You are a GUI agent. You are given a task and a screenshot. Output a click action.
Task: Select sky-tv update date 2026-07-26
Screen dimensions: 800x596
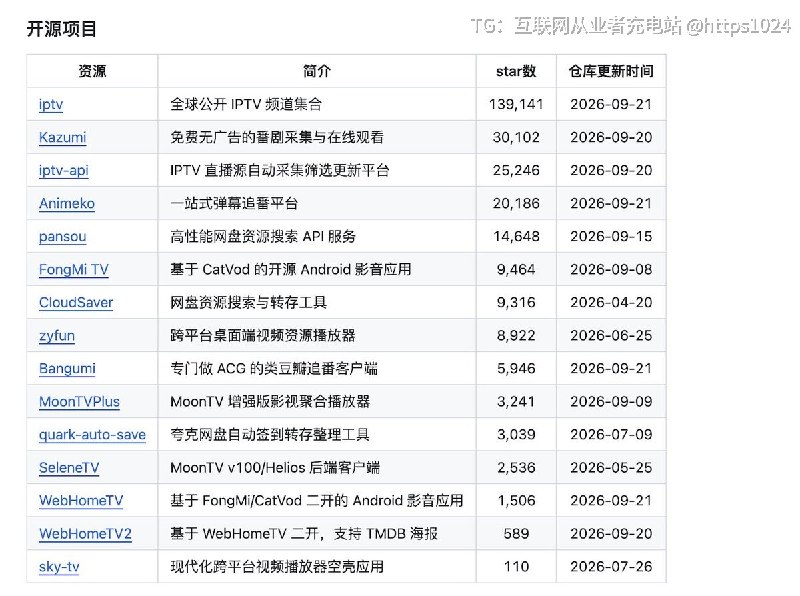coord(611,567)
